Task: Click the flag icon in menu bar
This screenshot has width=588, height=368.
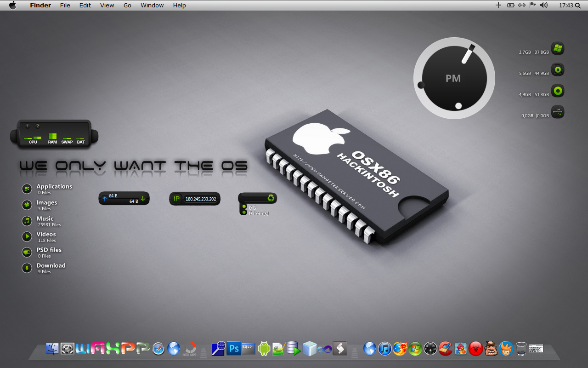Action: (533, 5)
